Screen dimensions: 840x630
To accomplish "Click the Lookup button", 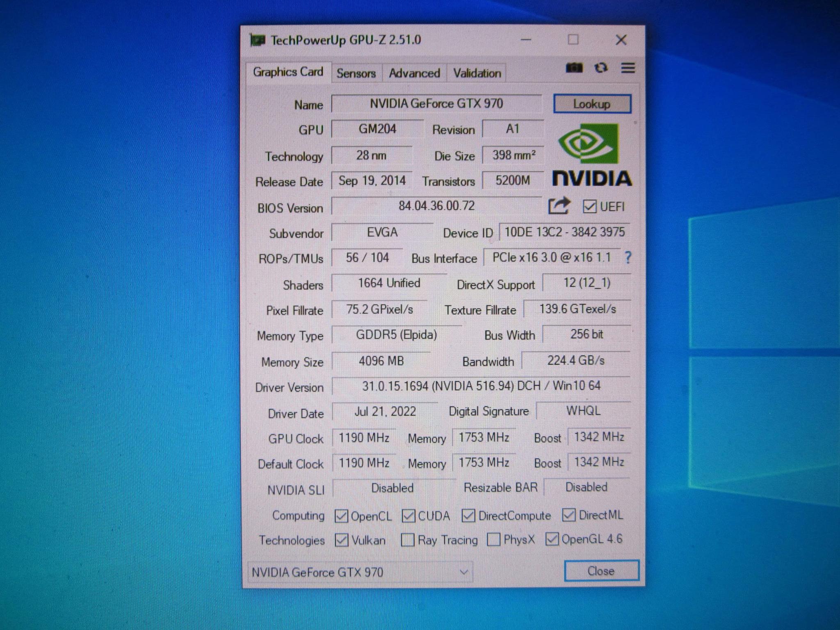I will point(592,104).
